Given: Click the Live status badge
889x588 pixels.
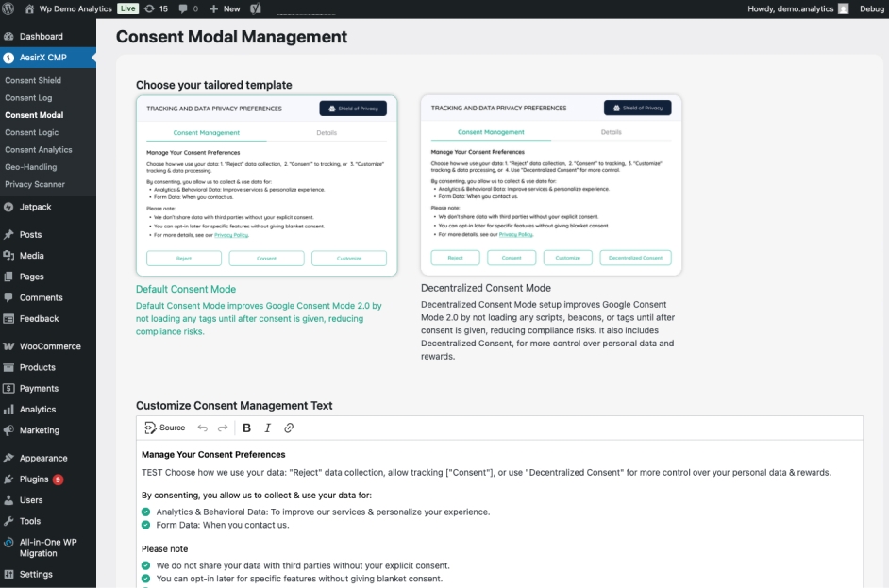Looking at the screenshot, I should point(127,8).
